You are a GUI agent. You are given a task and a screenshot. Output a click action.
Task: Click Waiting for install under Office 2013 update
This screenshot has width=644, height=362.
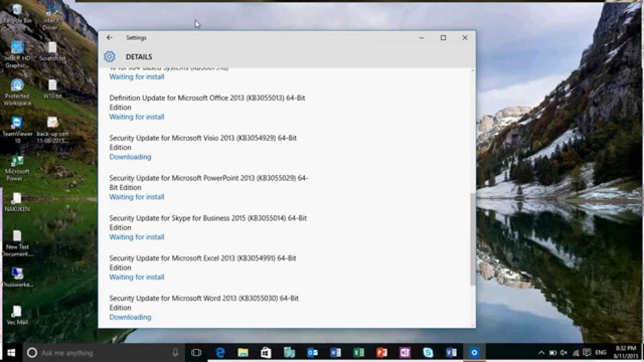pyautogui.click(x=137, y=117)
